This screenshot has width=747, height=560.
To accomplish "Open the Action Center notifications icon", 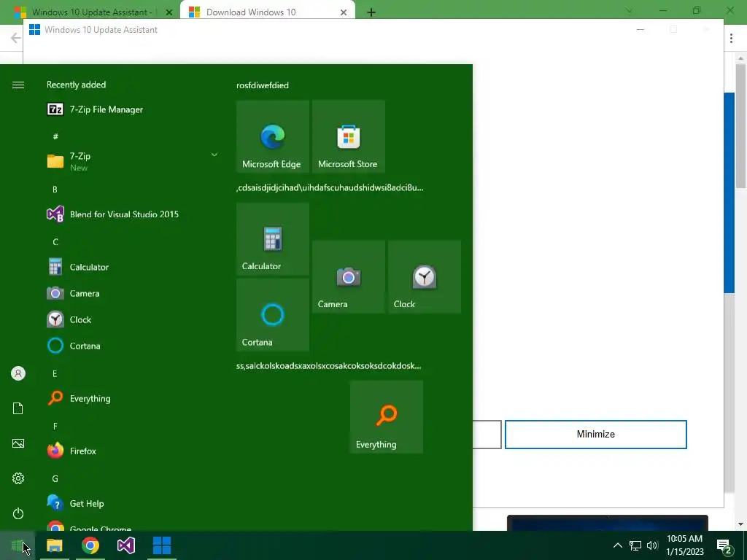I will (724, 546).
